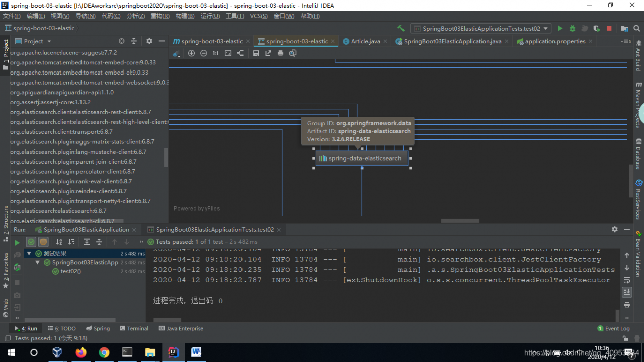Collapse the SpringBoot03ElasticApp test node
This screenshot has width=644, height=362.
(38, 263)
